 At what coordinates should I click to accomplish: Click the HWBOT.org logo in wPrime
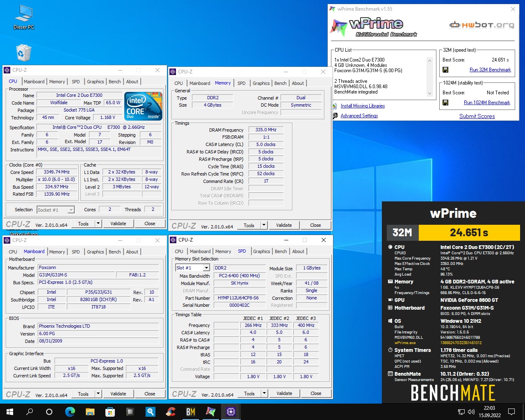coord(482,25)
